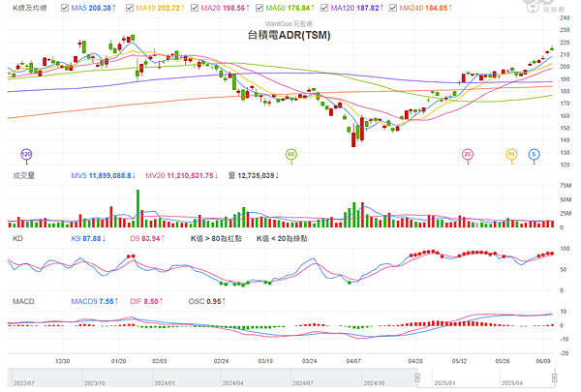Image resolution: width=581 pixels, height=392 pixels.
Task: Select the pink 20 marker pin
Action: click(468, 155)
